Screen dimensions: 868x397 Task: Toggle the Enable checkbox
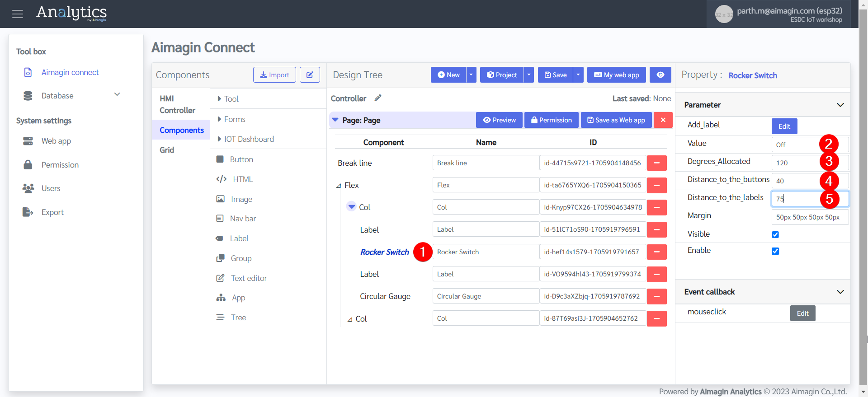point(775,251)
